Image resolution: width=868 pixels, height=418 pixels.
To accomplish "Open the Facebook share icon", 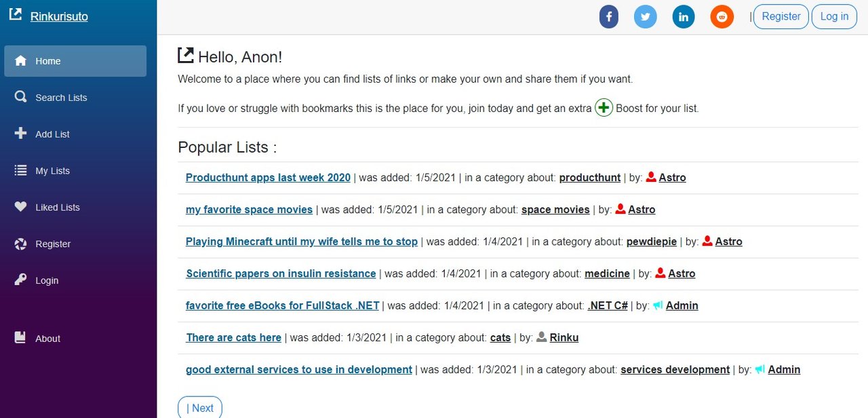I will point(609,17).
